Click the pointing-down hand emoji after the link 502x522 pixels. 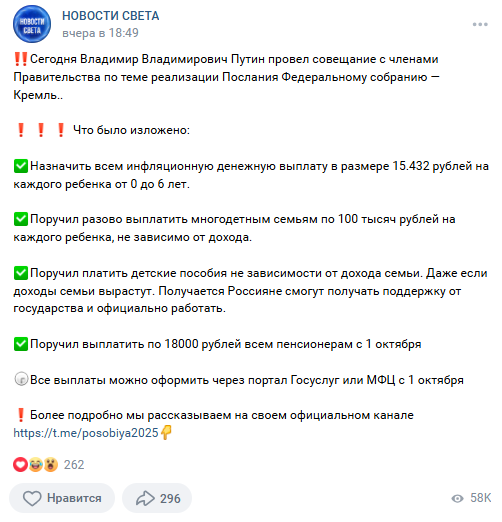(x=166, y=433)
